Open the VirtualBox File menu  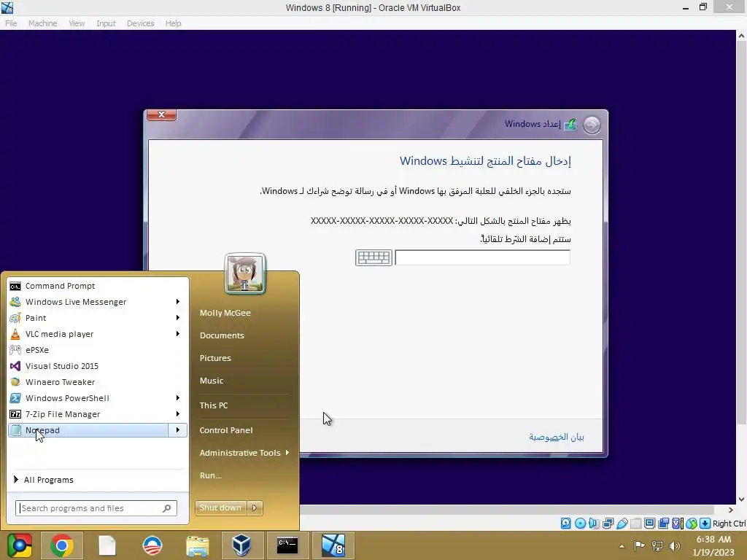(11, 23)
